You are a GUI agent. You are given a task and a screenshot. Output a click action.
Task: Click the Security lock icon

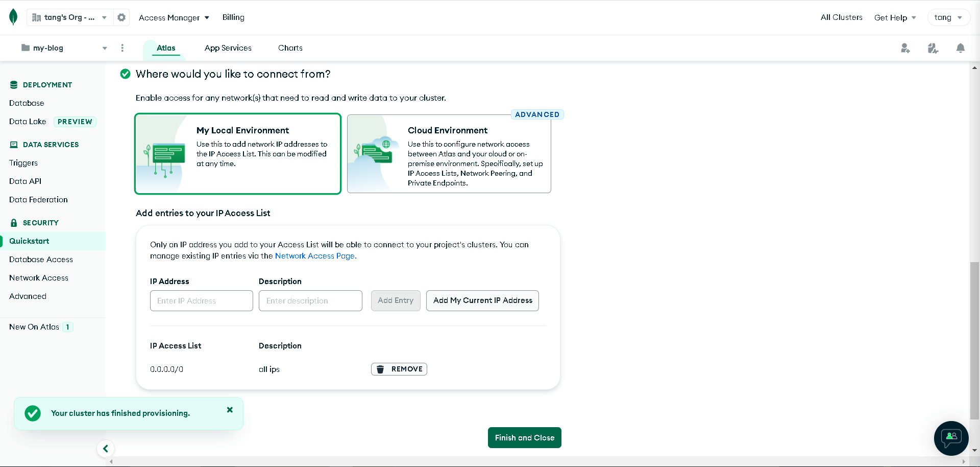pos(14,223)
